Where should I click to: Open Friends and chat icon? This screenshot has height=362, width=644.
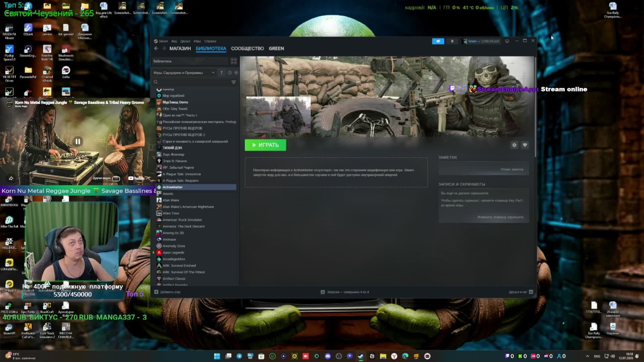tap(531, 292)
